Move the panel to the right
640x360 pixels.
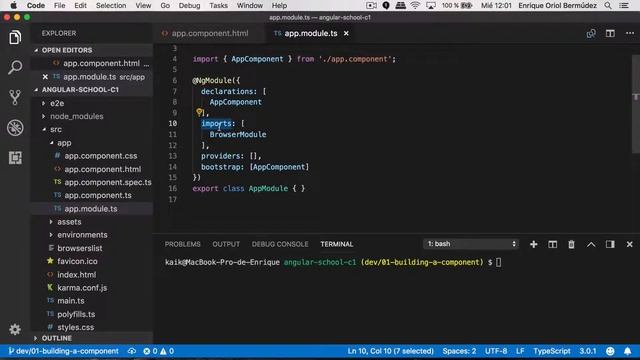point(610,244)
